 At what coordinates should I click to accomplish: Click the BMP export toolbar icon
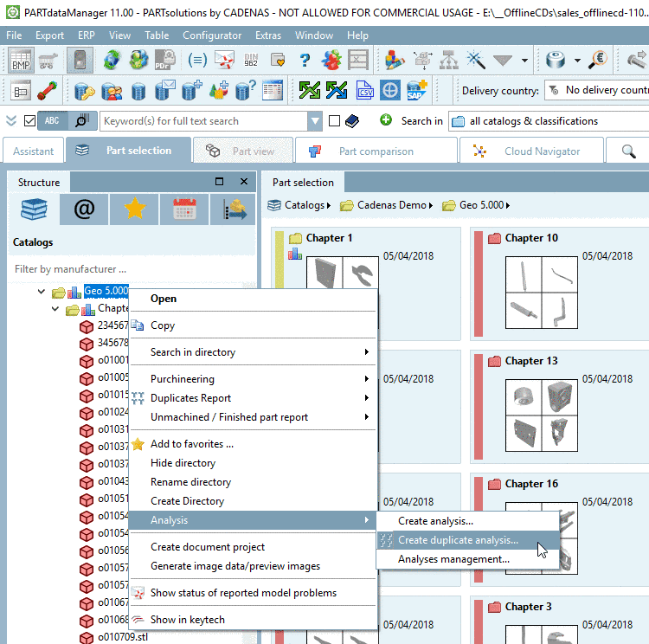(x=21, y=61)
